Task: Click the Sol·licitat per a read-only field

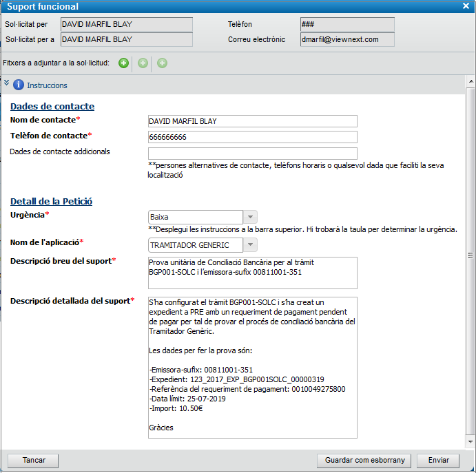Action: click(x=127, y=39)
